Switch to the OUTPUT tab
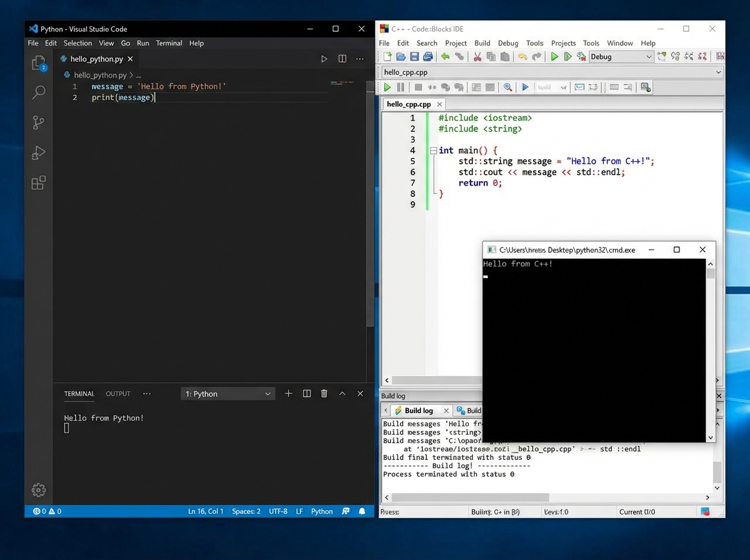Image resolution: width=750 pixels, height=560 pixels. click(x=117, y=394)
